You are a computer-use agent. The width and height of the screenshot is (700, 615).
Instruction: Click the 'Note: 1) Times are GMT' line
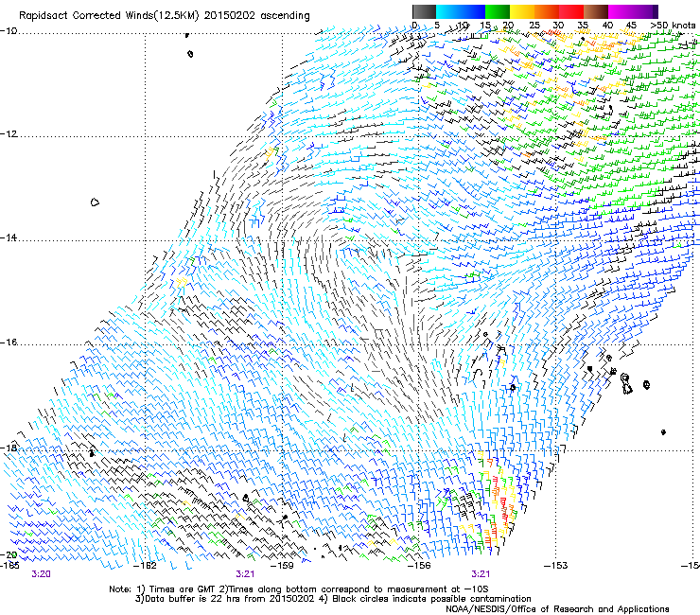[299, 589]
